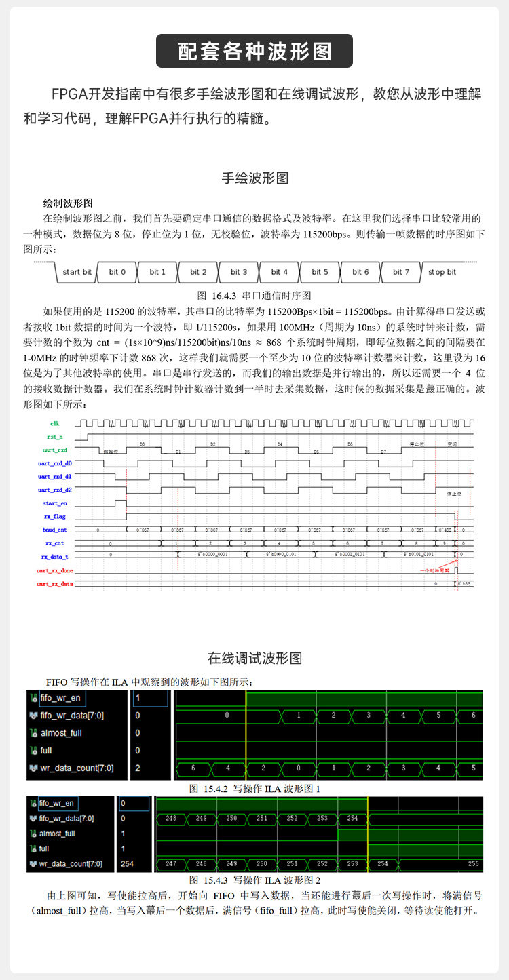Click the uart_rxd_d1 signal label
The height and width of the screenshot is (980, 509).
click(55, 476)
